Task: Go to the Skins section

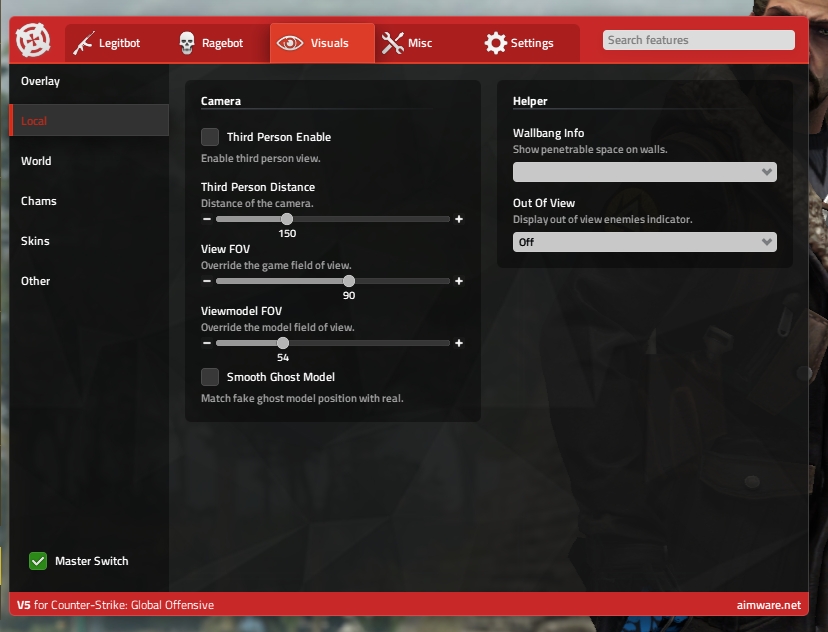Action: 35,241
